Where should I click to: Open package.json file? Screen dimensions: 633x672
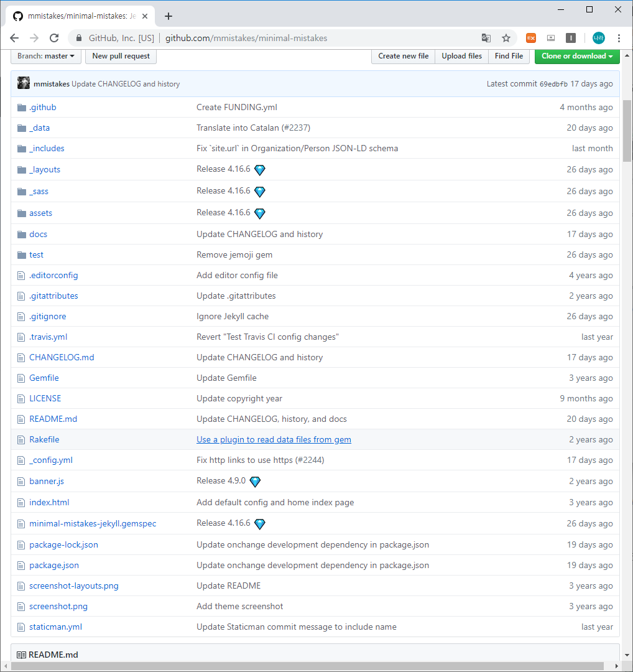point(54,566)
